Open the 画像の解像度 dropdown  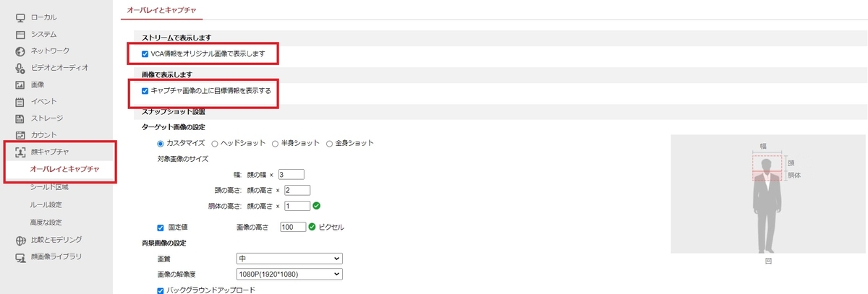click(x=289, y=274)
